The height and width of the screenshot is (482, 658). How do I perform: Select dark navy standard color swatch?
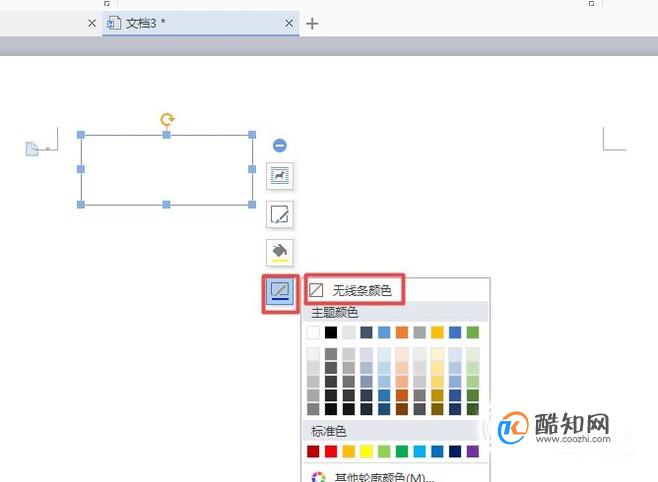(x=455, y=451)
